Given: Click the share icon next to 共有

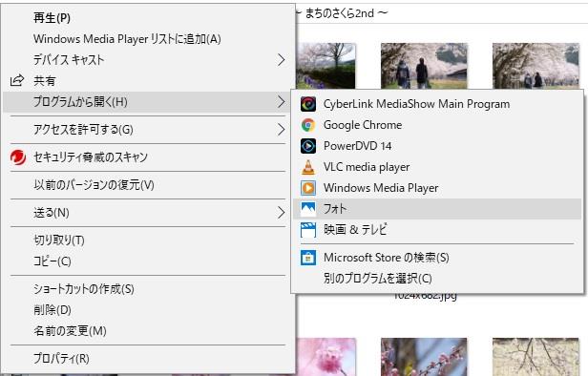Looking at the screenshot, I should pyautogui.click(x=17, y=80).
